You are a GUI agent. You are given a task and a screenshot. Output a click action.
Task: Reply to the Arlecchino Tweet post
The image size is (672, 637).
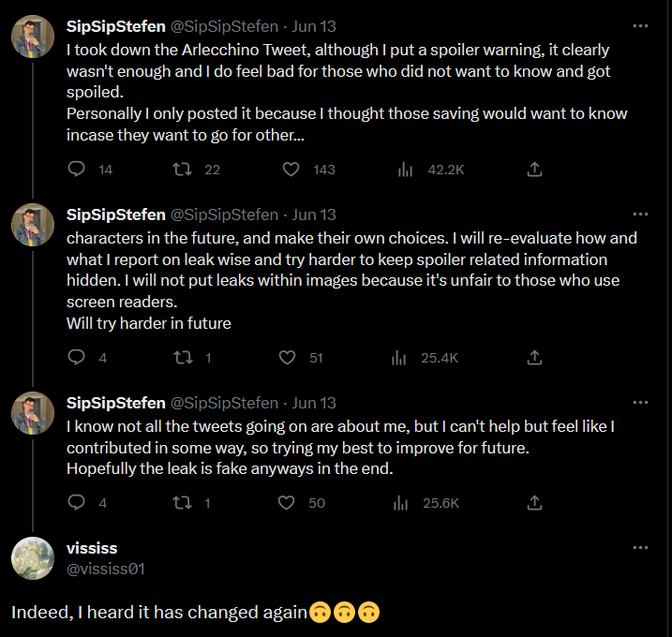tap(77, 170)
